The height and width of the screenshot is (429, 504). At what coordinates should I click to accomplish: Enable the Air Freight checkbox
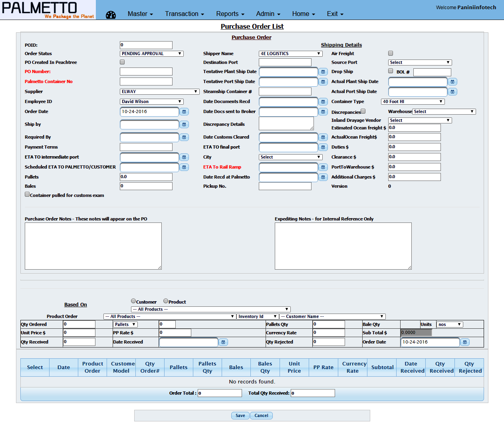point(391,53)
